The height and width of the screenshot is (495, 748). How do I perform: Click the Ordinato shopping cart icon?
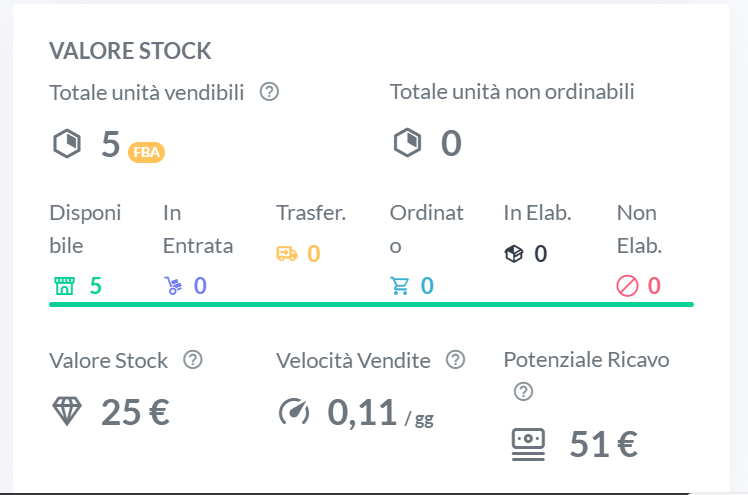coord(400,286)
